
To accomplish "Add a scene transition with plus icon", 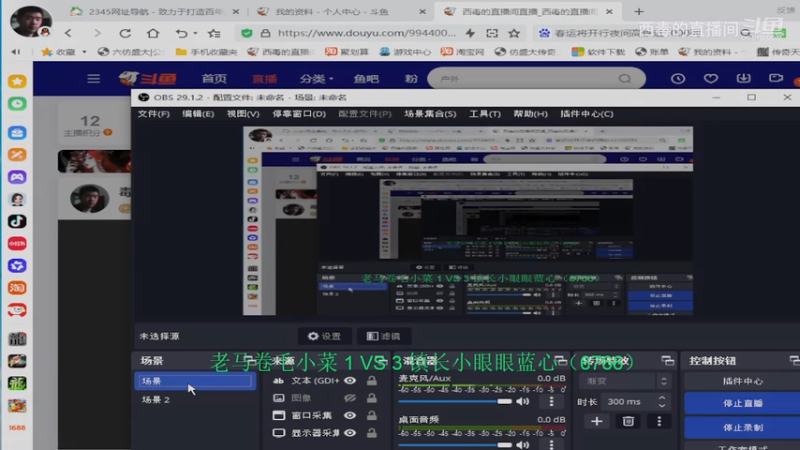I will click(596, 421).
